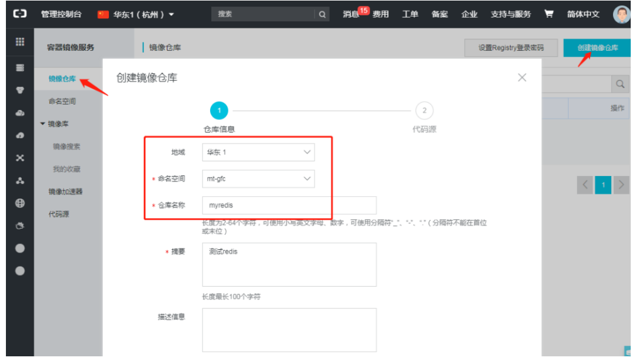Open the 企业 menu
The image size is (639, 364).
469,14
